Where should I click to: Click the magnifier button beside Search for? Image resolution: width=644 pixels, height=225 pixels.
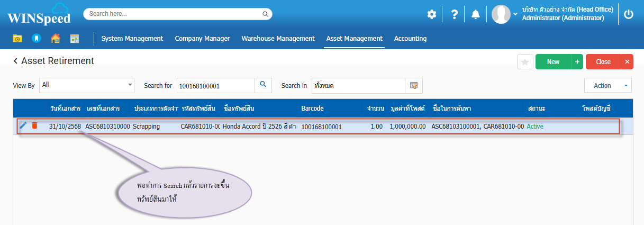pyautogui.click(x=263, y=85)
